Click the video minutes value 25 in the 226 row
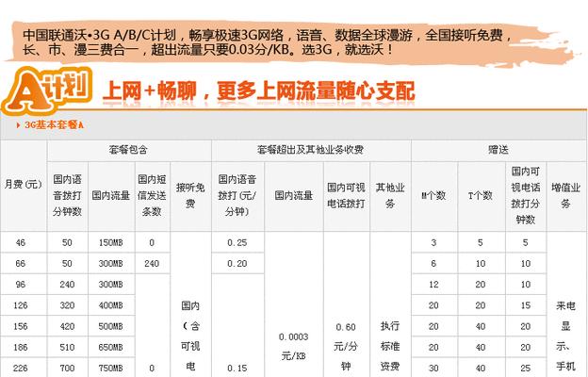Image resolution: width=588 pixels, height=377 pixels. (x=526, y=368)
